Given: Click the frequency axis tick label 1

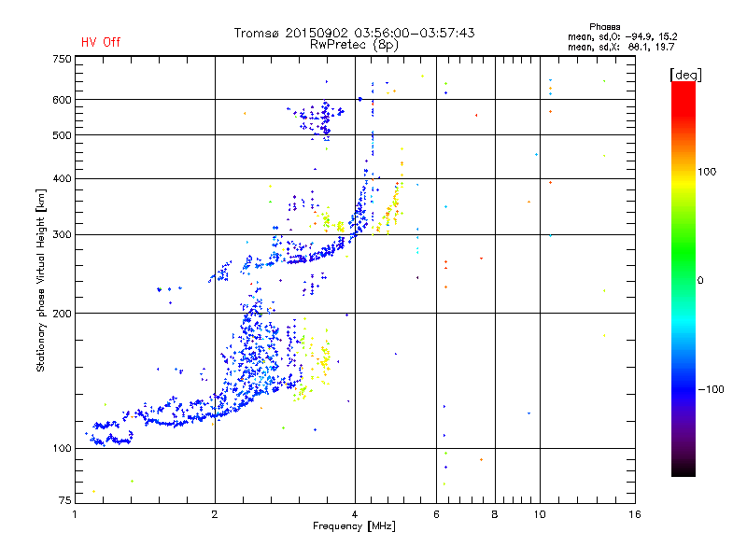Looking at the screenshot, I should pyautogui.click(x=75, y=514).
